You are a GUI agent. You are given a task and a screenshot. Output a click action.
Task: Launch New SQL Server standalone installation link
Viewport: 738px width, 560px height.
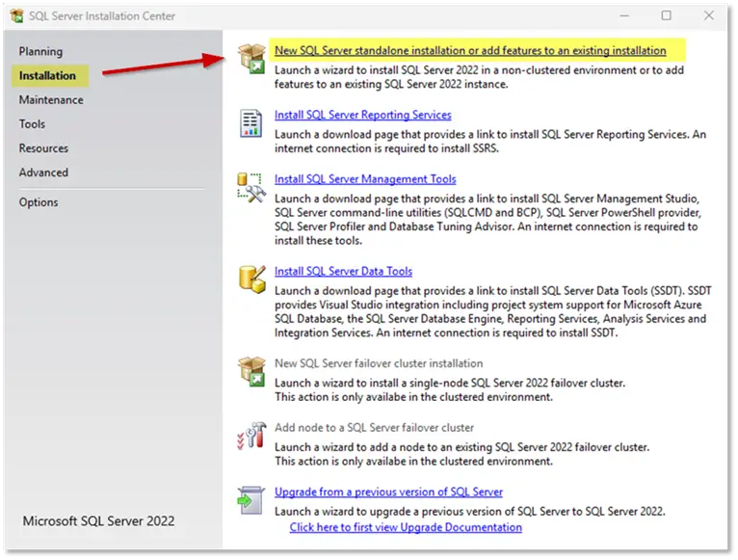(470, 50)
